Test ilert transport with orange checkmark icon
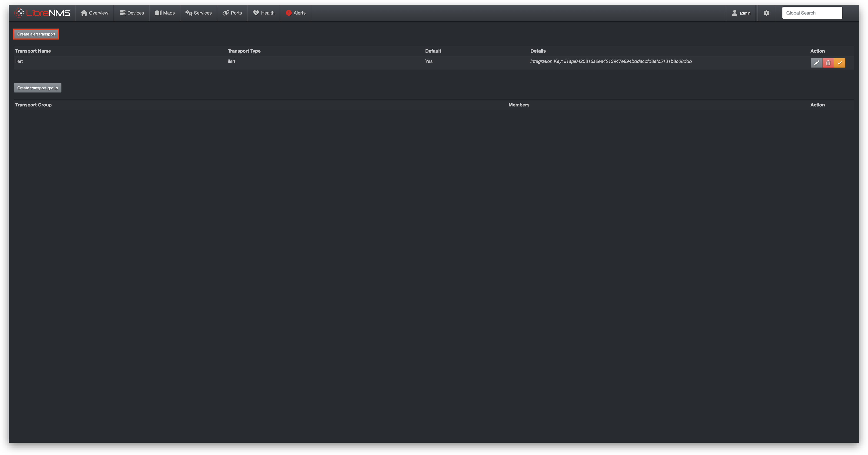Viewport: 868px width, 455px height. coord(839,63)
